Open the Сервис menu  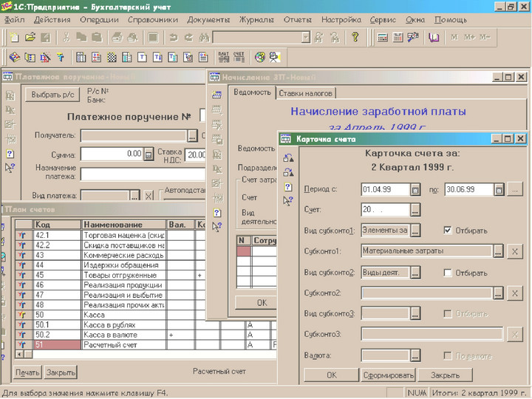click(383, 20)
